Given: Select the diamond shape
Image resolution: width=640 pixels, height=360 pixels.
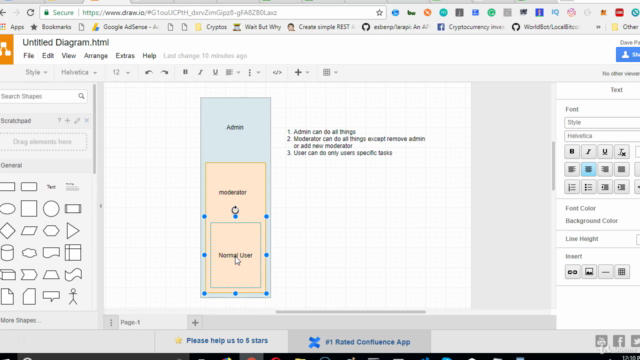Looking at the screenshot, I should pos(7,231).
